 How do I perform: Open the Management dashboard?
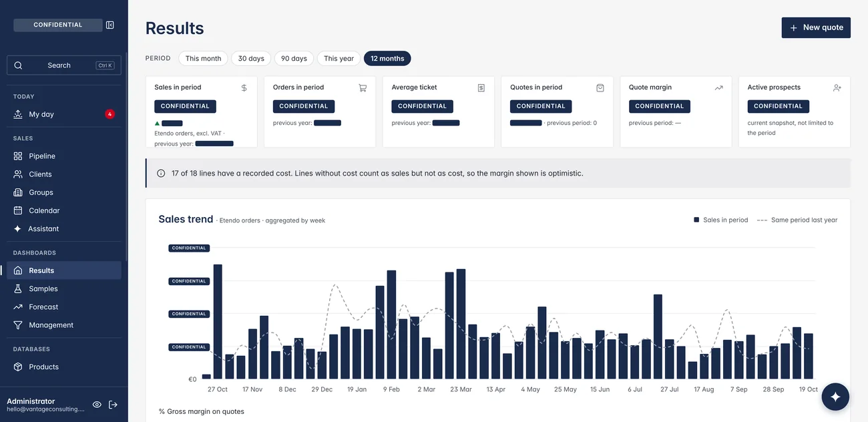pyautogui.click(x=64, y=325)
